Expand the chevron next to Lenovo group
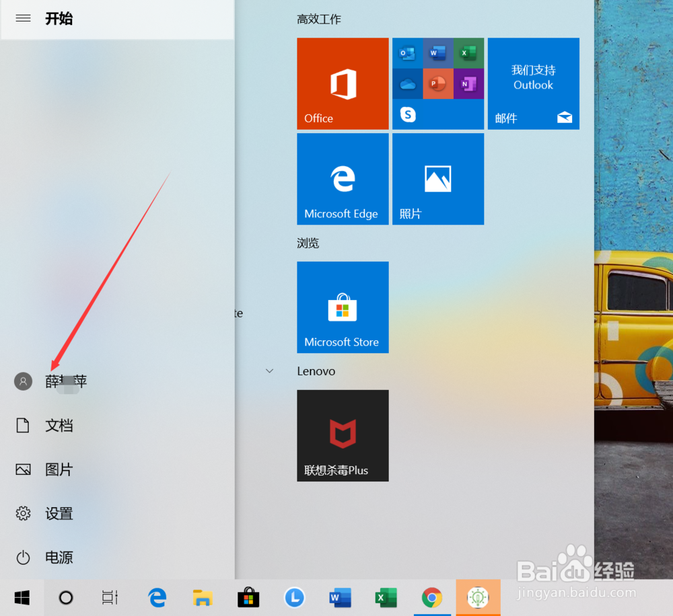The width and height of the screenshot is (673, 616). (270, 371)
